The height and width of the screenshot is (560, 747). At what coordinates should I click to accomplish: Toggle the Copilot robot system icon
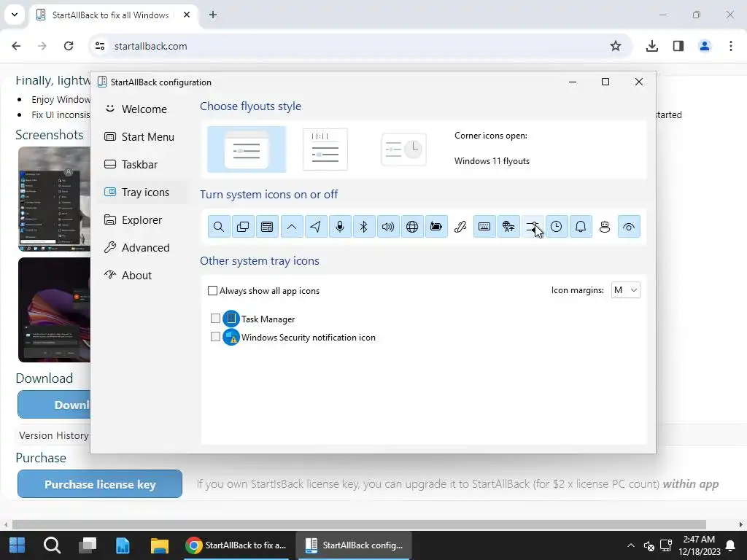(605, 227)
